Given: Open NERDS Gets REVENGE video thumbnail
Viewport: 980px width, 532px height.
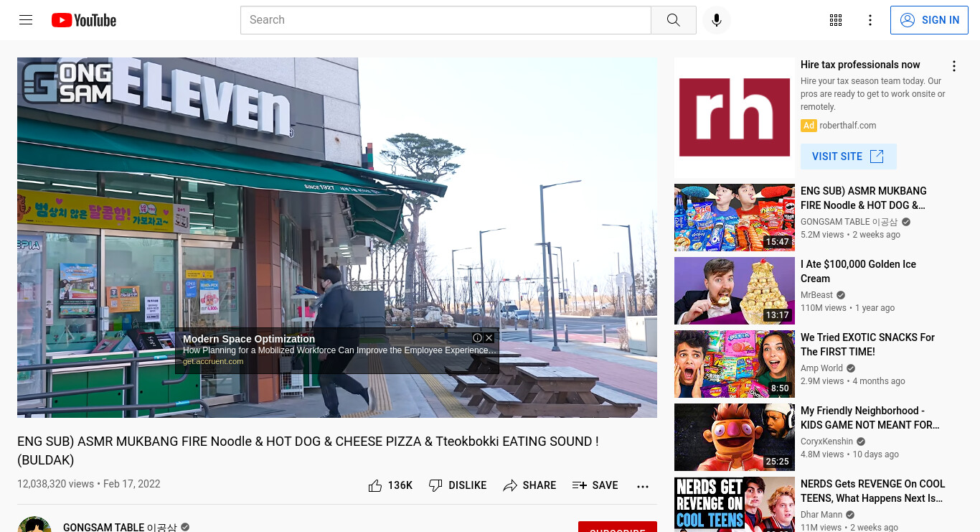Looking at the screenshot, I should (735, 504).
